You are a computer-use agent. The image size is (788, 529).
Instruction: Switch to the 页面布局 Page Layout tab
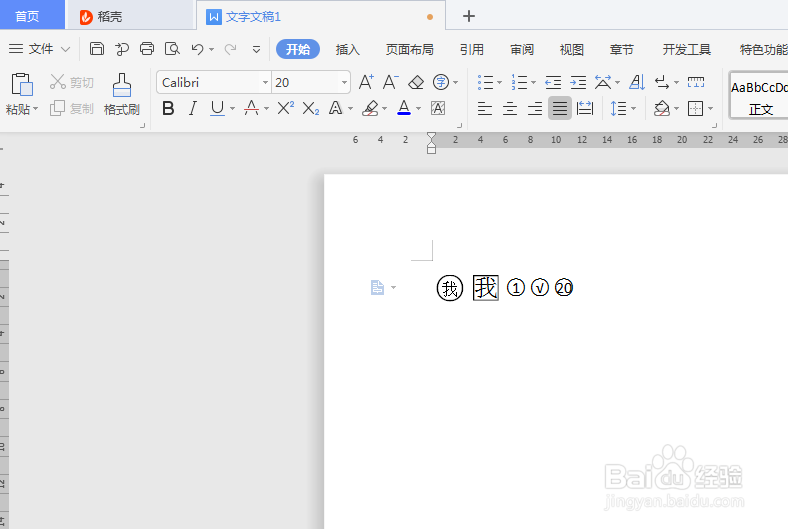coord(410,49)
